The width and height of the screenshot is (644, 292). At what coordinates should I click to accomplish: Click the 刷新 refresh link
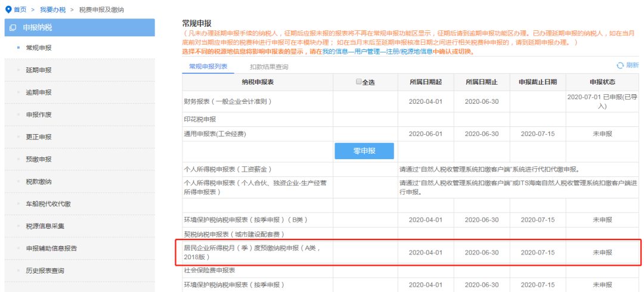click(x=633, y=66)
